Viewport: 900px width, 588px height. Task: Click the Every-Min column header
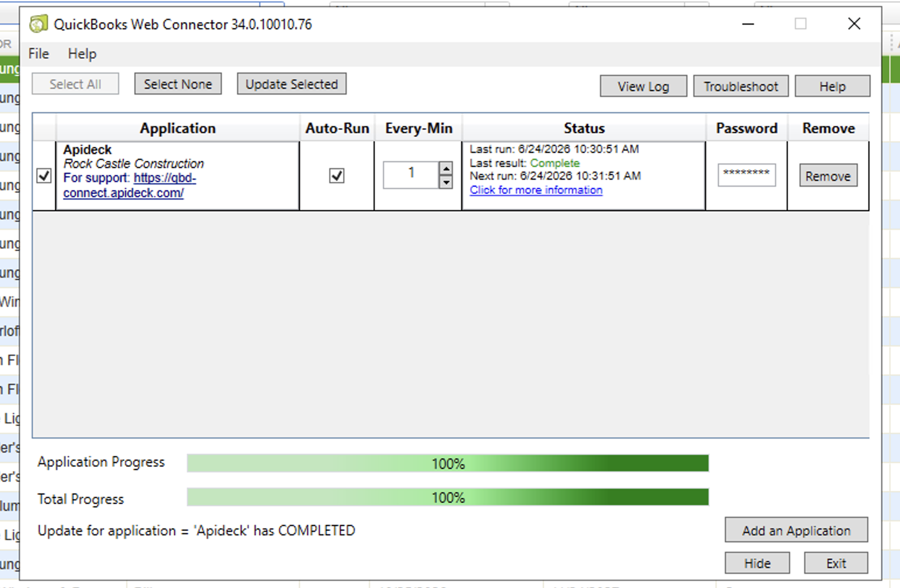point(418,128)
